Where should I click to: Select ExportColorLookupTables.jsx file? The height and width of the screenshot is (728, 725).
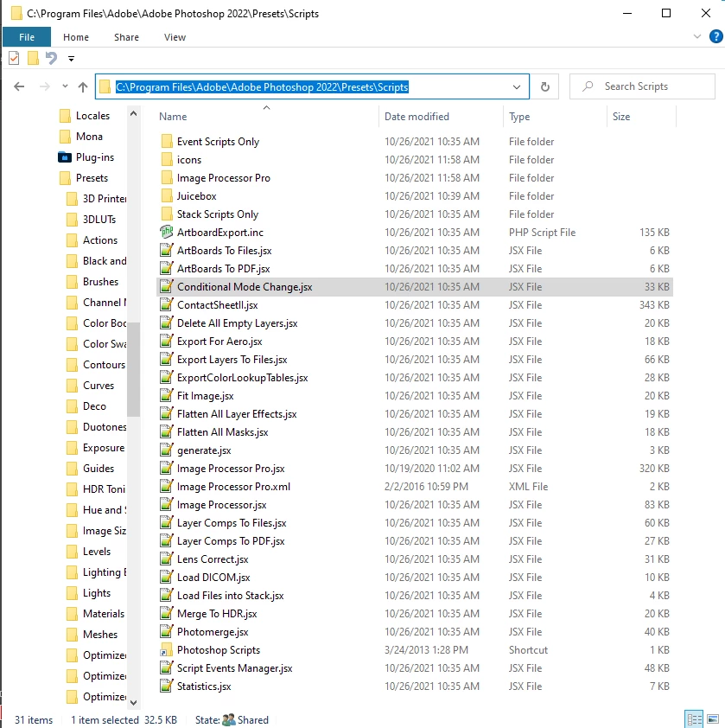[x=242, y=378]
